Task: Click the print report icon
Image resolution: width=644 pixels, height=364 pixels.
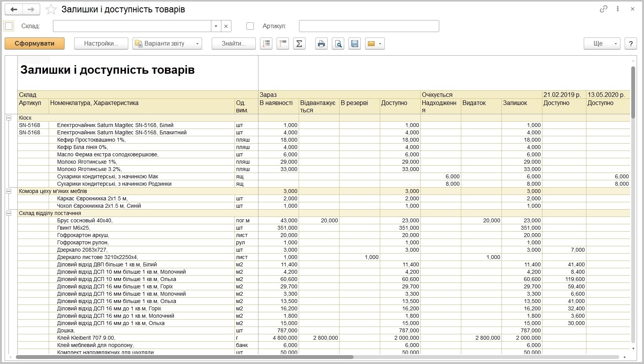Action: pyautogui.click(x=321, y=44)
